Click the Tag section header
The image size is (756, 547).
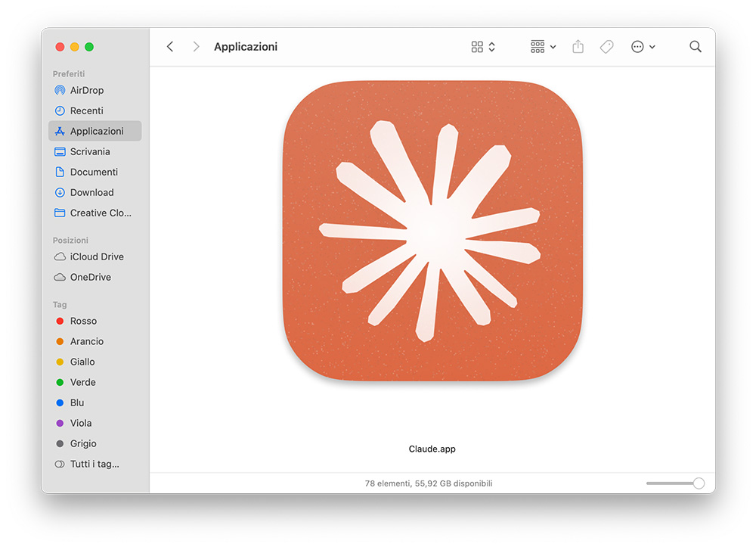60,304
